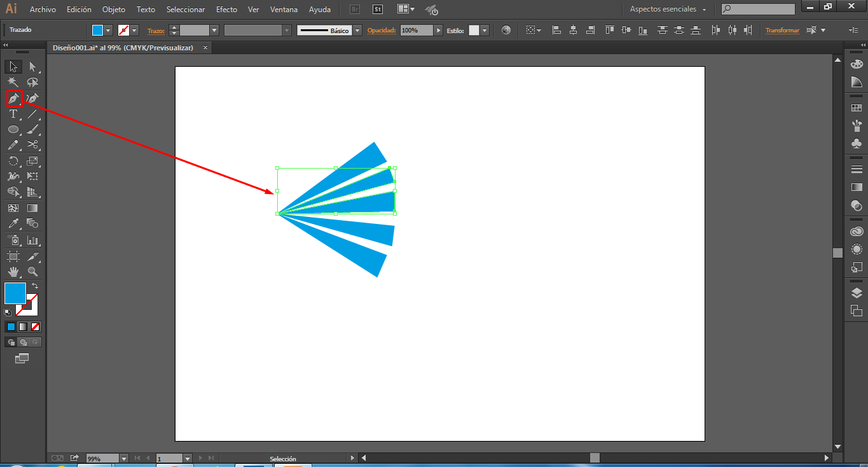Image resolution: width=868 pixels, height=467 pixels.
Task: Open stroke weight (Trazo) dropdown
Action: (214, 31)
